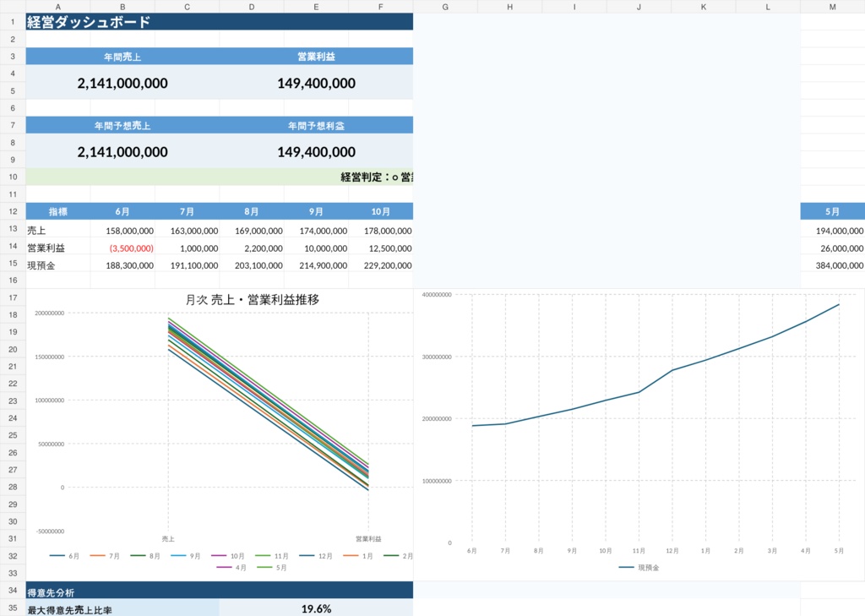Select cell with 194,000,000

click(832, 230)
